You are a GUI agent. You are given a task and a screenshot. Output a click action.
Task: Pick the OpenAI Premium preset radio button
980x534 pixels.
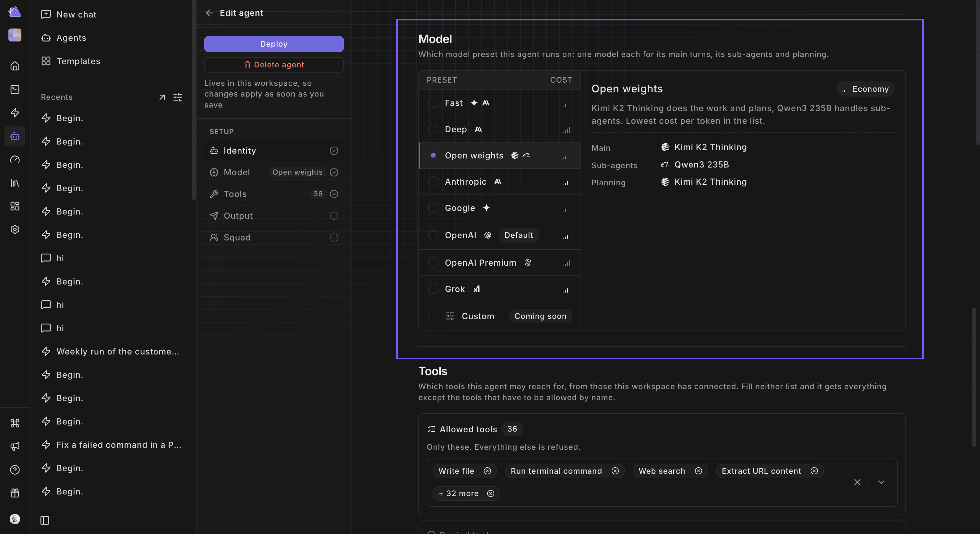tap(433, 263)
